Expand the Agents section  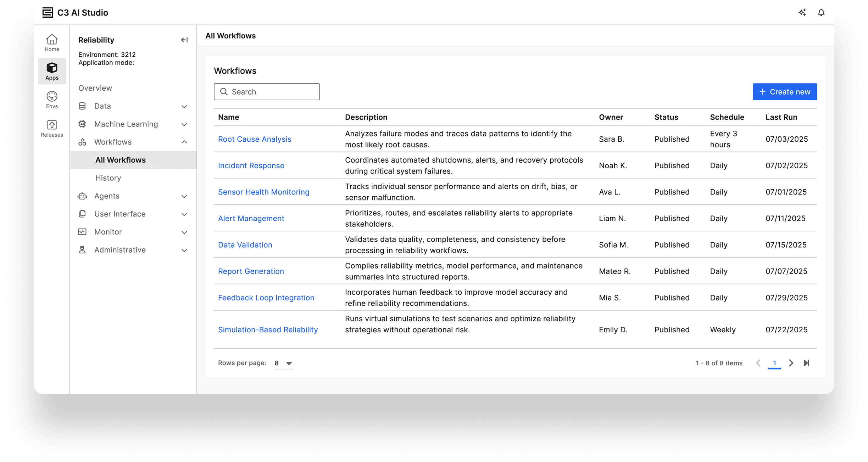(133, 196)
